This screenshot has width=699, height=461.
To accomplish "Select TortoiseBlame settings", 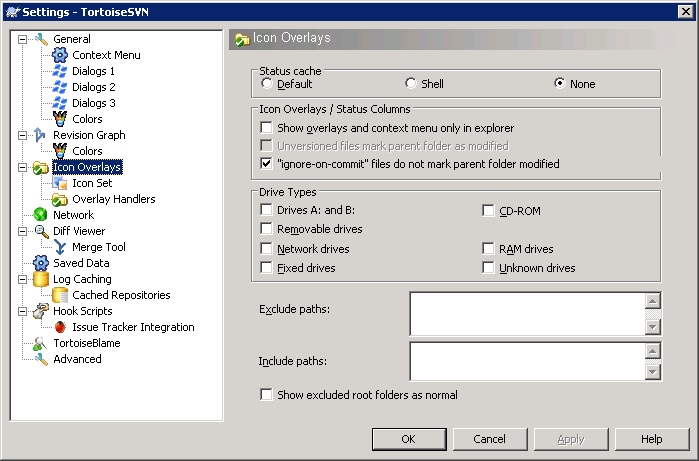I will click(x=87, y=343).
